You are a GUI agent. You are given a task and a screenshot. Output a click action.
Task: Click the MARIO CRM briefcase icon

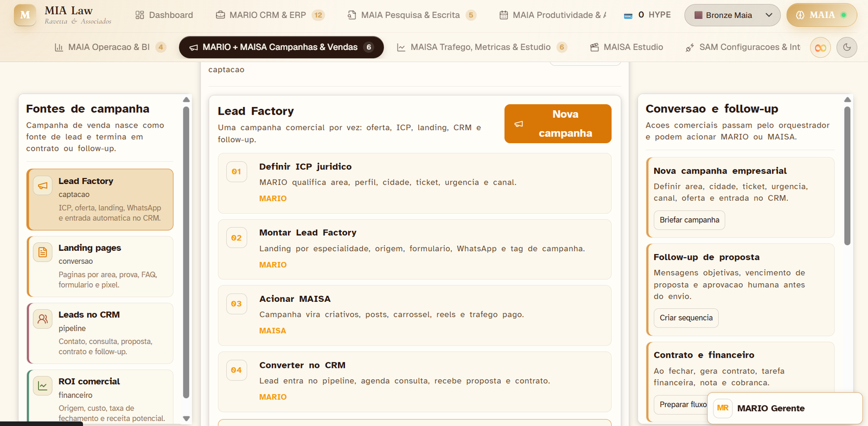(220, 15)
